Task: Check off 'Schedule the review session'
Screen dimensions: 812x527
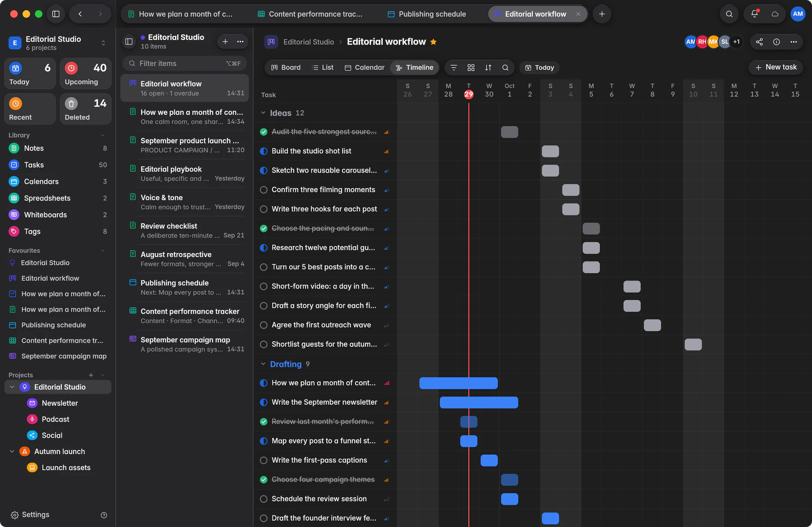Action: tap(264, 499)
